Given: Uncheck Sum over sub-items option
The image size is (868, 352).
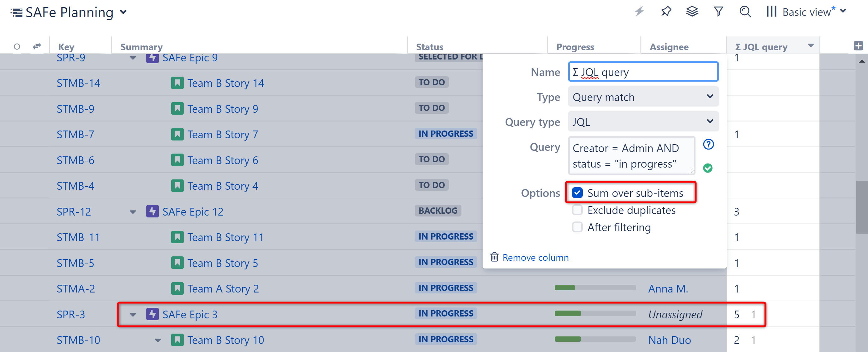Looking at the screenshot, I should pyautogui.click(x=577, y=193).
